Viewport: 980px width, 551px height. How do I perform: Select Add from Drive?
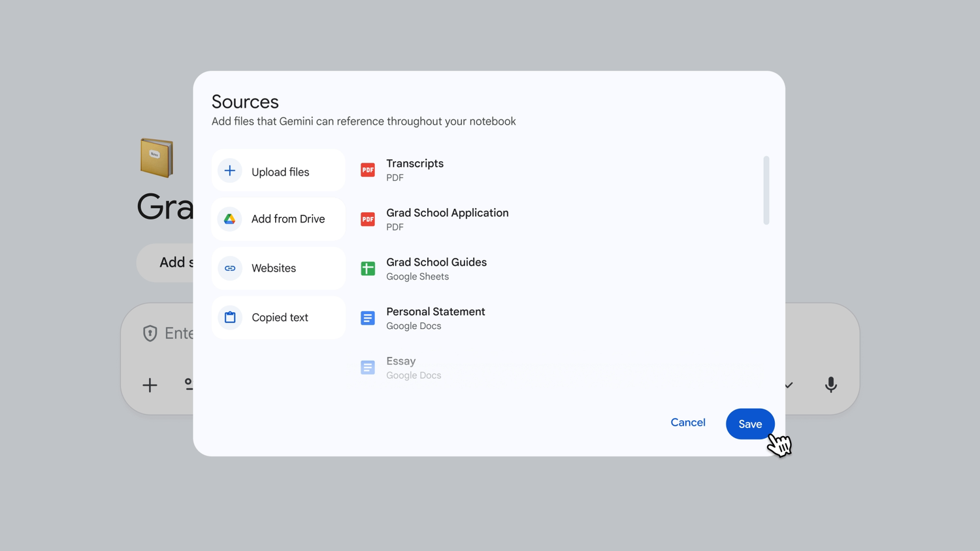(x=278, y=219)
